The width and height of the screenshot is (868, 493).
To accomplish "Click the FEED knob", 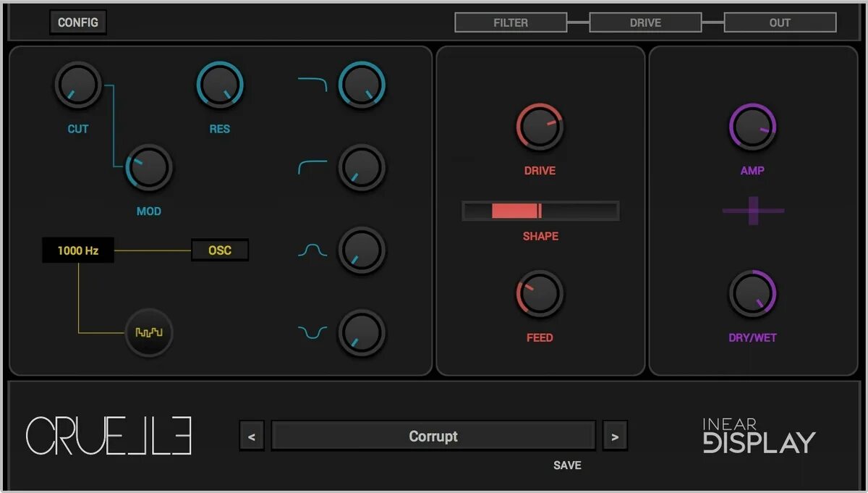I will [x=540, y=294].
